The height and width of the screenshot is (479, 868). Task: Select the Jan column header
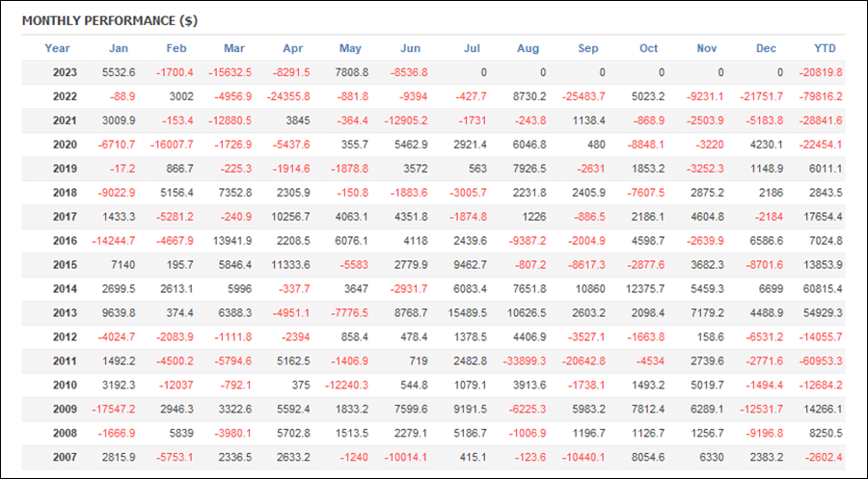119,48
